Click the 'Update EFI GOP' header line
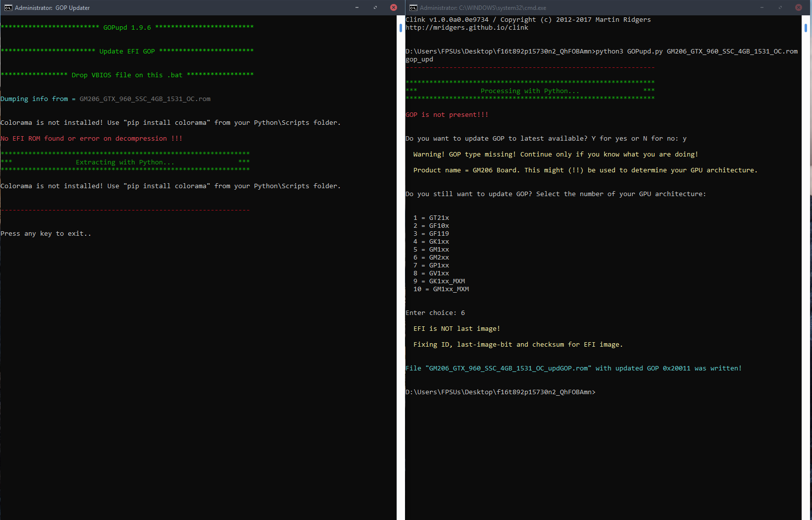The width and height of the screenshot is (812, 520). [x=127, y=51]
